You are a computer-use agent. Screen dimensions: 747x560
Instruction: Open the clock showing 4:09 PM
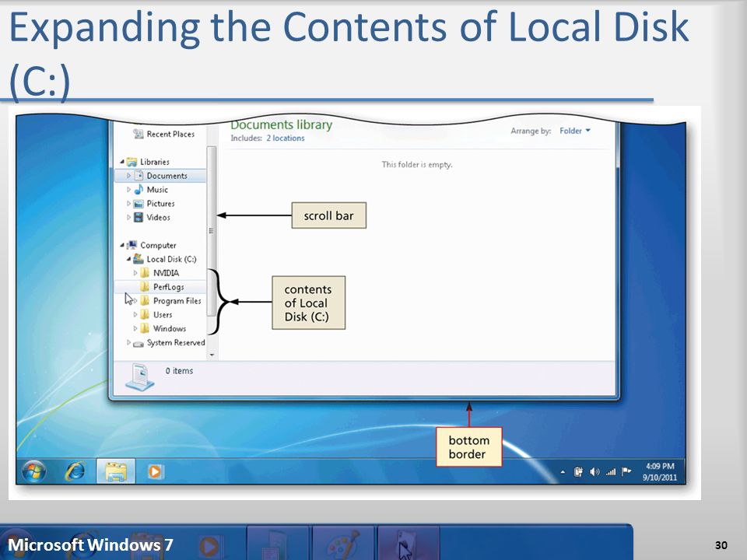click(659, 471)
